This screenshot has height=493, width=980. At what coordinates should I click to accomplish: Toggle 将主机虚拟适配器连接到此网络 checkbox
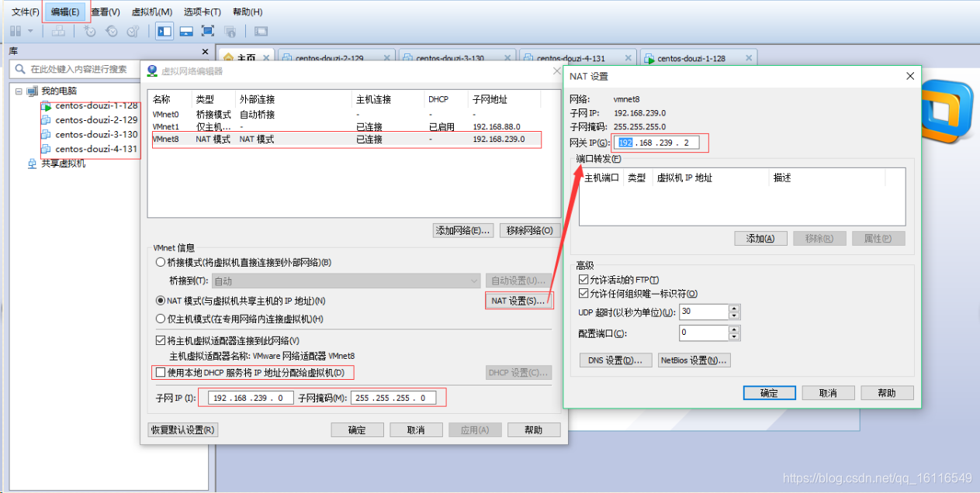point(161,340)
